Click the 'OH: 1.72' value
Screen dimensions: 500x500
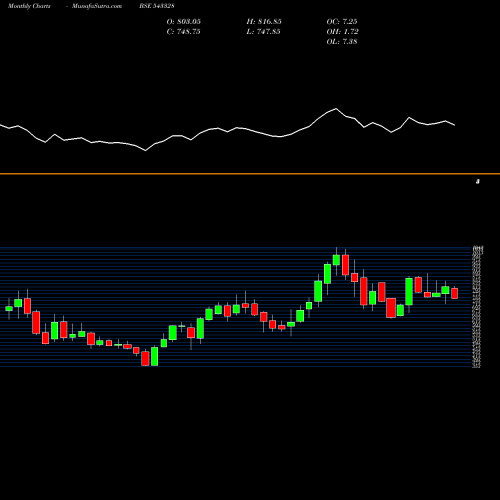[342, 32]
